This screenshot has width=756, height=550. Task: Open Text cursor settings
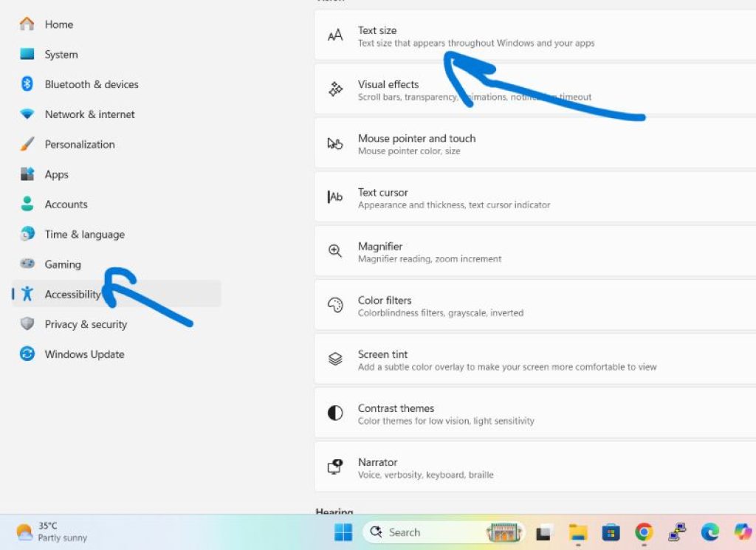[535, 198]
